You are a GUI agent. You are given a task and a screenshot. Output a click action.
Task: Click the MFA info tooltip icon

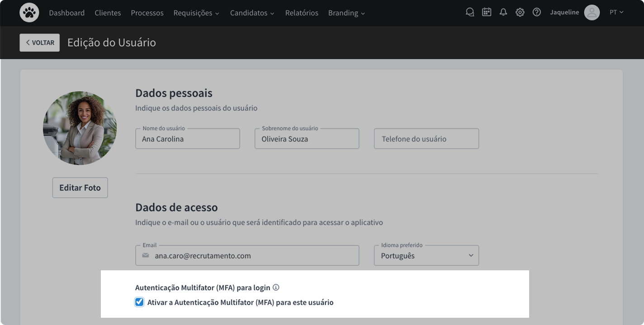click(276, 287)
